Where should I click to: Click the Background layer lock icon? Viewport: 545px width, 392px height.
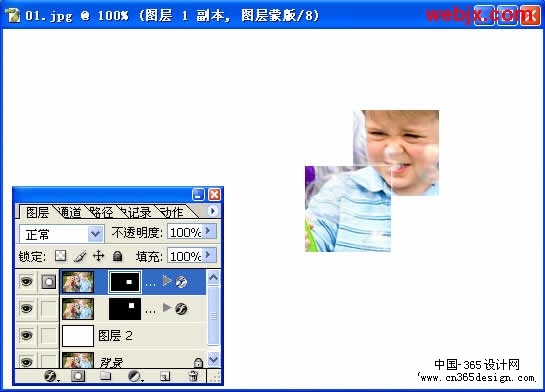[198, 363]
